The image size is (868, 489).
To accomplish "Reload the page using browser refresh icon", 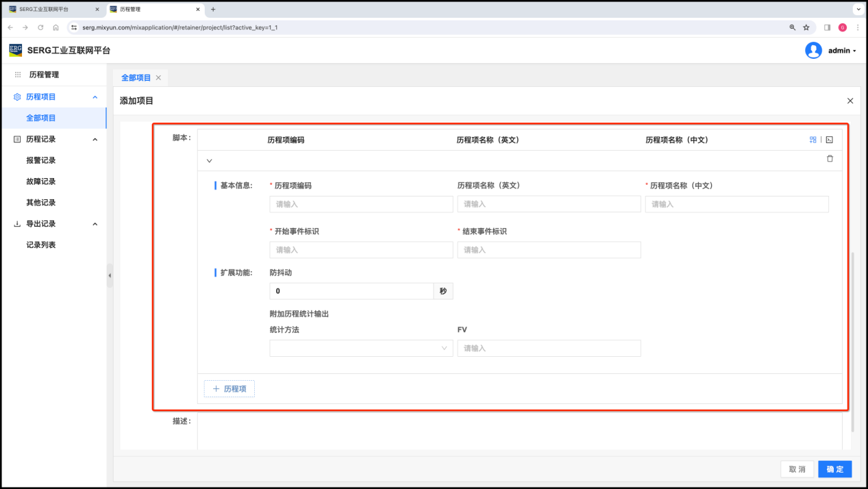I will (x=40, y=27).
